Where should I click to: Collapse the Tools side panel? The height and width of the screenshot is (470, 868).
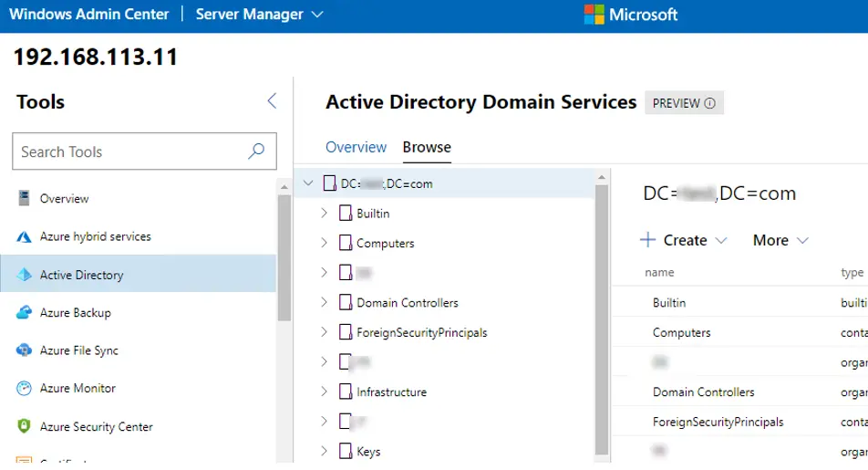pyautogui.click(x=272, y=101)
